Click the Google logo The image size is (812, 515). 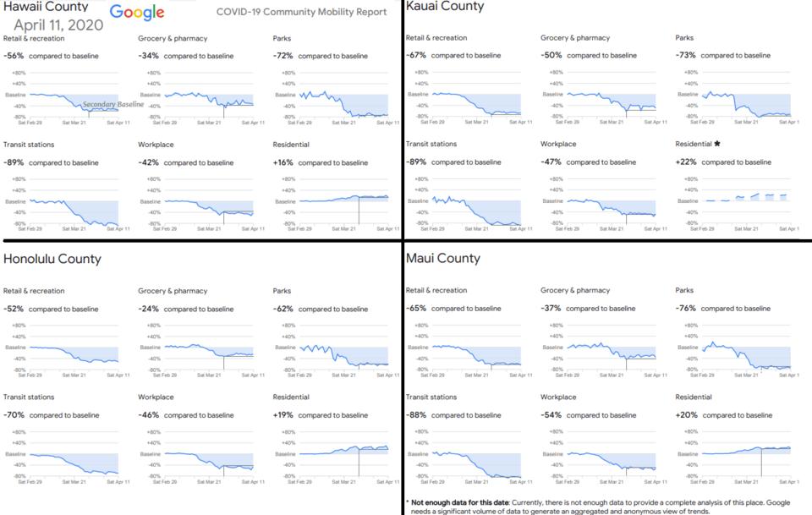tap(137, 12)
